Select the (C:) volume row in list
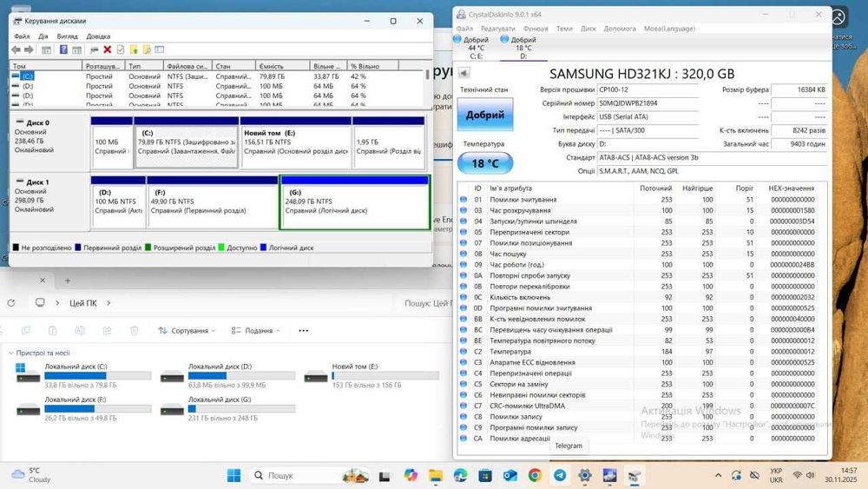This screenshot has width=868, height=489. [216, 76]
